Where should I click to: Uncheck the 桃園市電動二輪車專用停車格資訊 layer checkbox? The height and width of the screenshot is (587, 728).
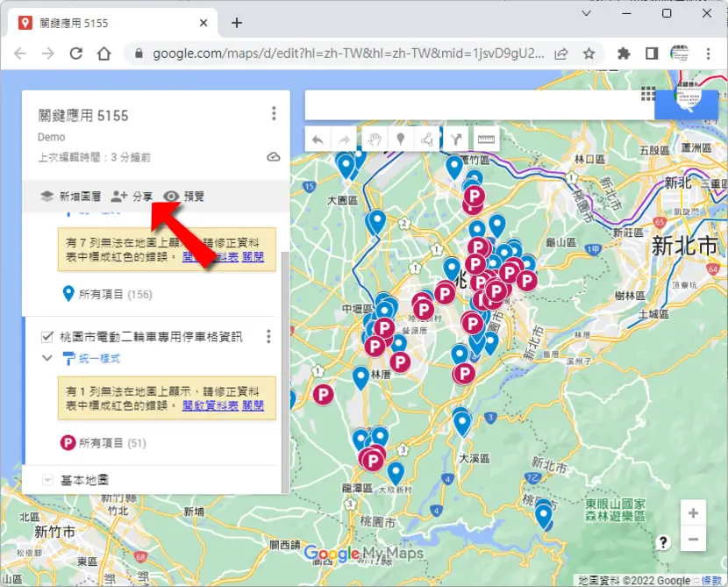coord(46,337)
